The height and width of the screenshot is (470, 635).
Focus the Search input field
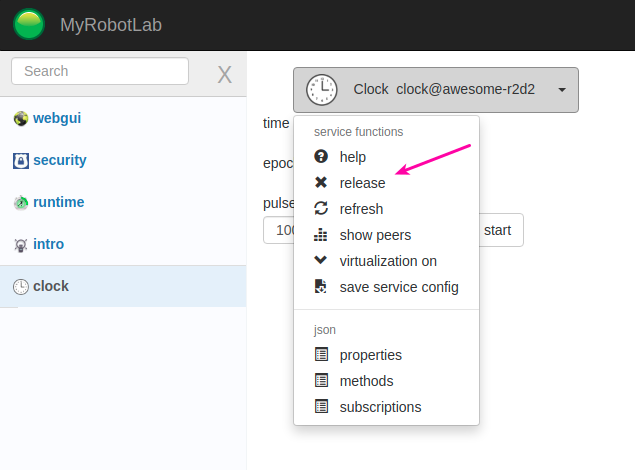click(x=100, y=71)
